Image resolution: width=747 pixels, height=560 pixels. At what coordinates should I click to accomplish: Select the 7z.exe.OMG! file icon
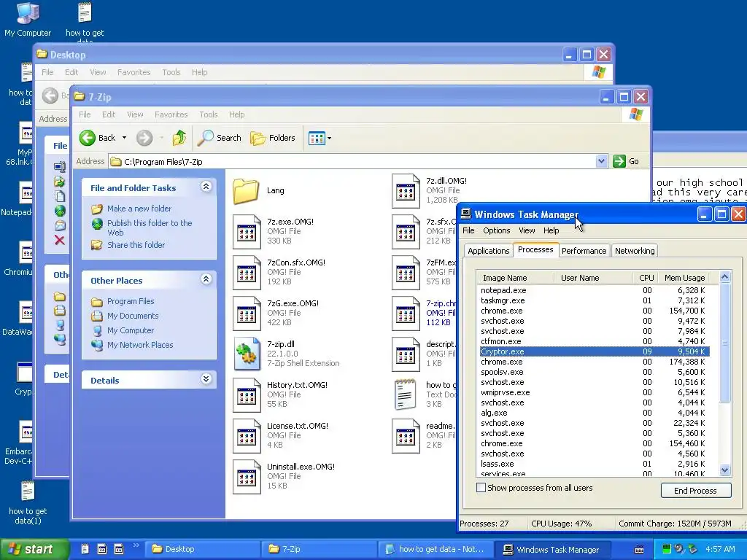[247, 232]
